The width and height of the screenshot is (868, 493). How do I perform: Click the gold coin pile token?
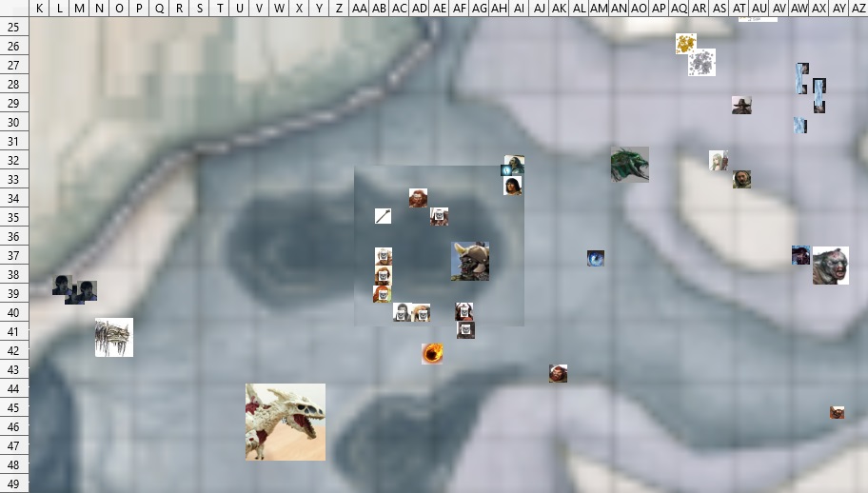pos(685,43)
